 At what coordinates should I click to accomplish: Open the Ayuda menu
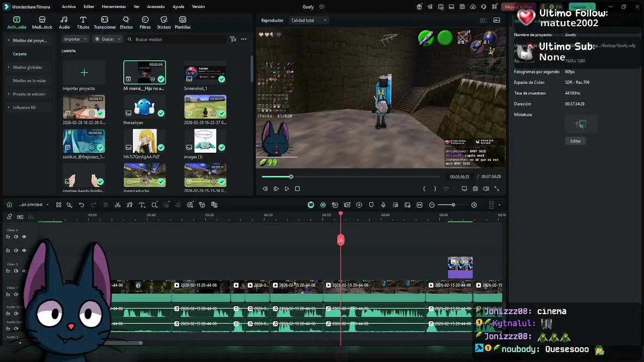pyautogui.click(x=178, y=7)
